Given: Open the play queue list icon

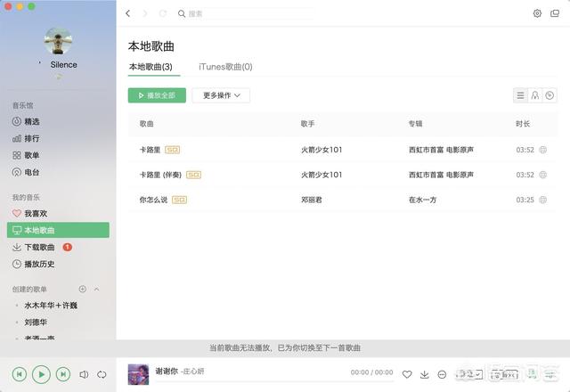Looking at the screenshot, I should [550, 374].
